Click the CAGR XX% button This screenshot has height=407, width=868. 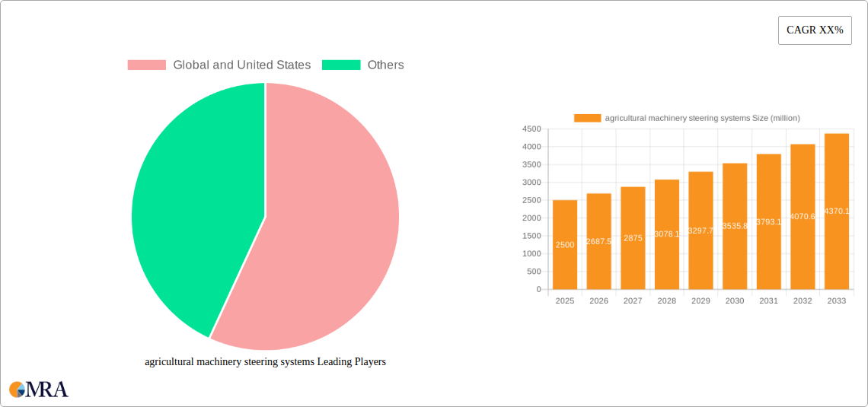click(814, 30)
